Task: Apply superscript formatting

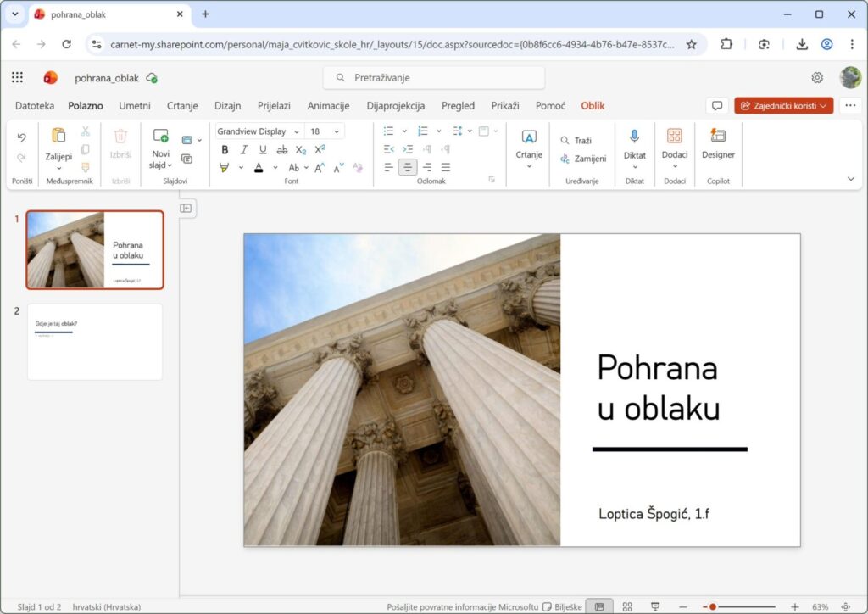Action: (320, 149)
